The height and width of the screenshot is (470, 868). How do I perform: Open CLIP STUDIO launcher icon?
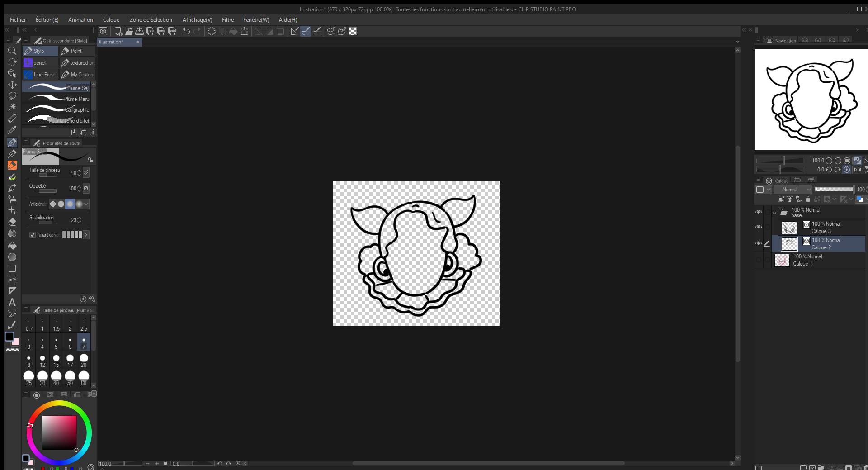(x=103, y=31)
